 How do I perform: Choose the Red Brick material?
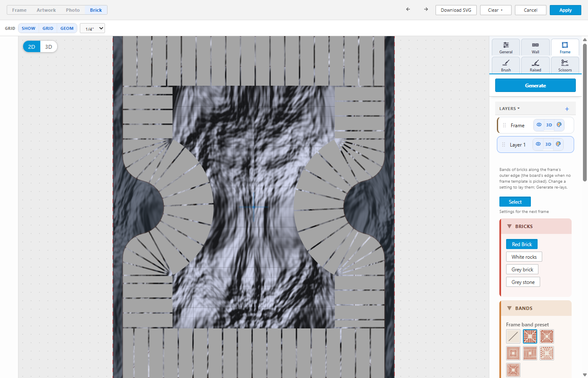point(522,244)
